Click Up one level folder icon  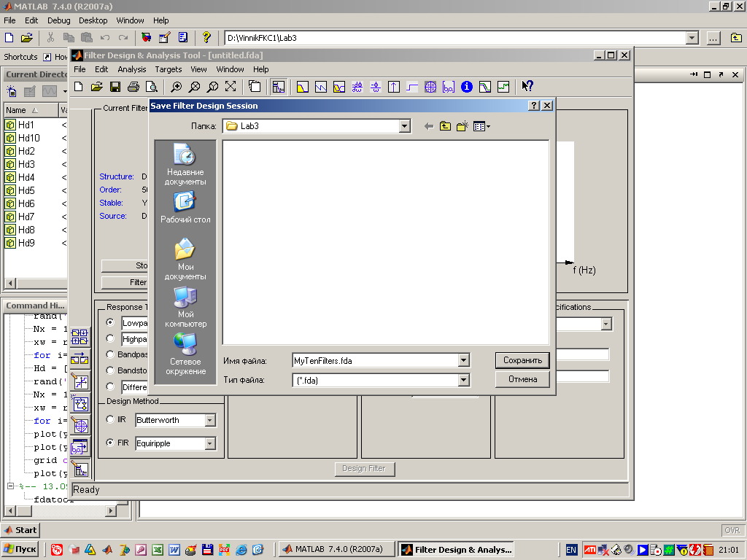click(x=445, y=126)
